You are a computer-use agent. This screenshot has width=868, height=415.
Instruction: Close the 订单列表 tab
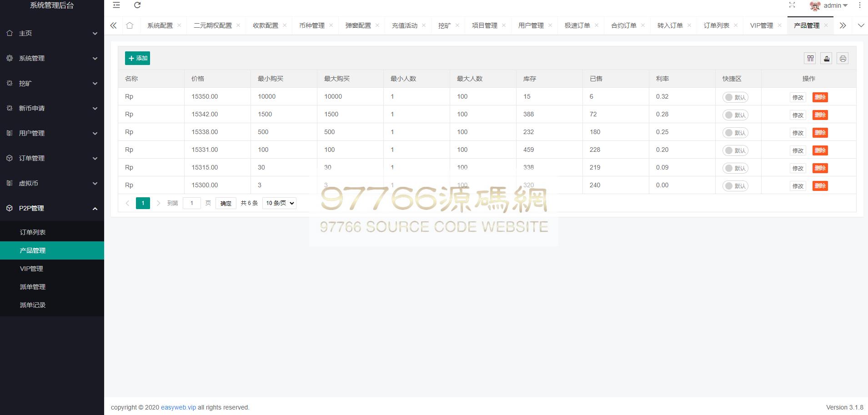[736, 25]
